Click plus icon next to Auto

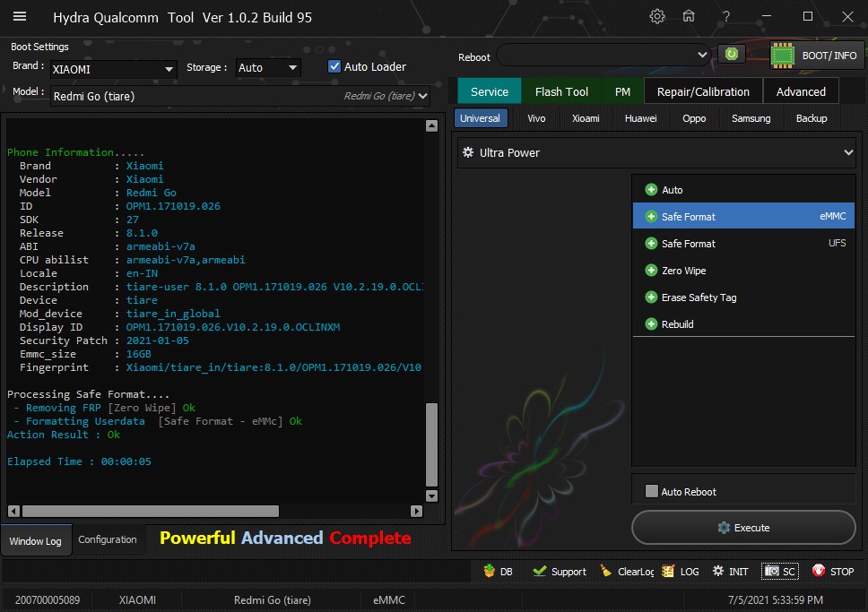tap(651, 190)
